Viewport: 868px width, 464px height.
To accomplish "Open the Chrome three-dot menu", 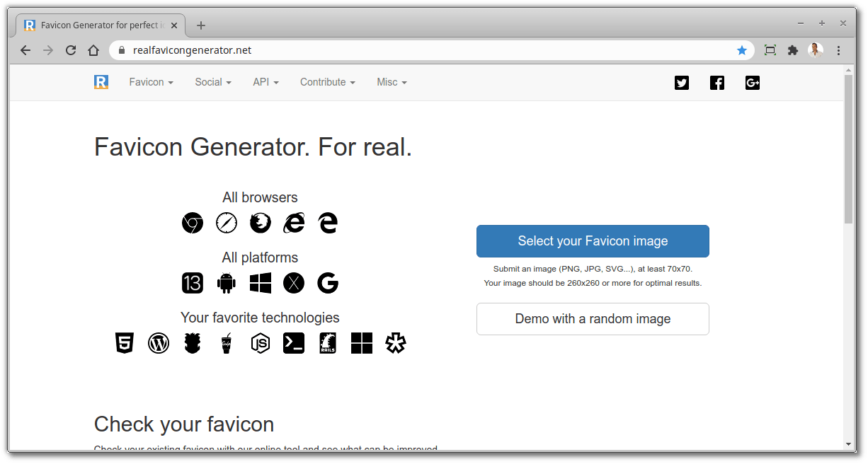I will 839,50.
